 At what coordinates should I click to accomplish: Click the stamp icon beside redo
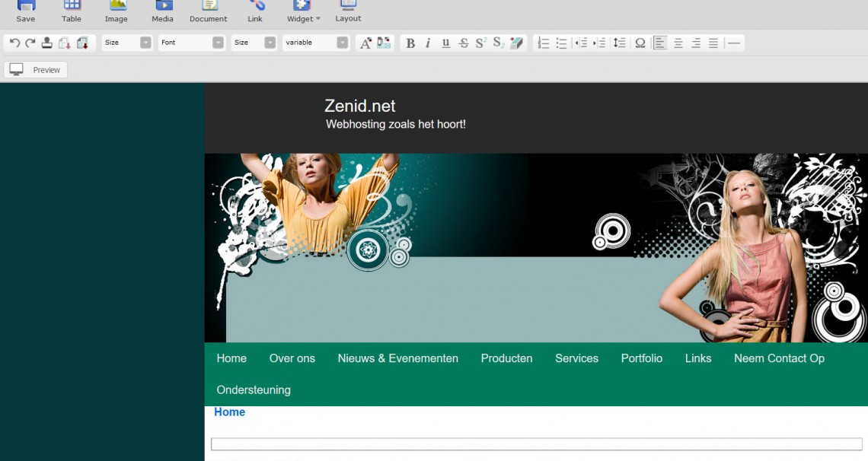[x=47, y=43]
